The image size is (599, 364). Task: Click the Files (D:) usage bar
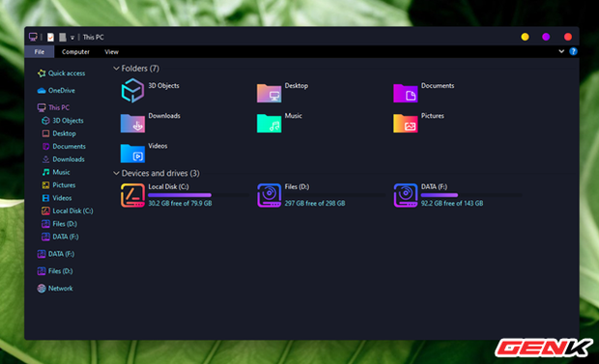pyautogui.click(x=334, y=195)
